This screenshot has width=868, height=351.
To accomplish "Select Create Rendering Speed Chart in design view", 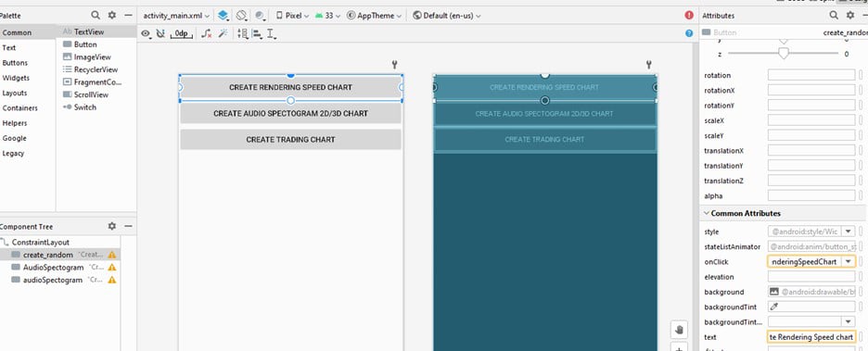I will [x=290, y=87].
